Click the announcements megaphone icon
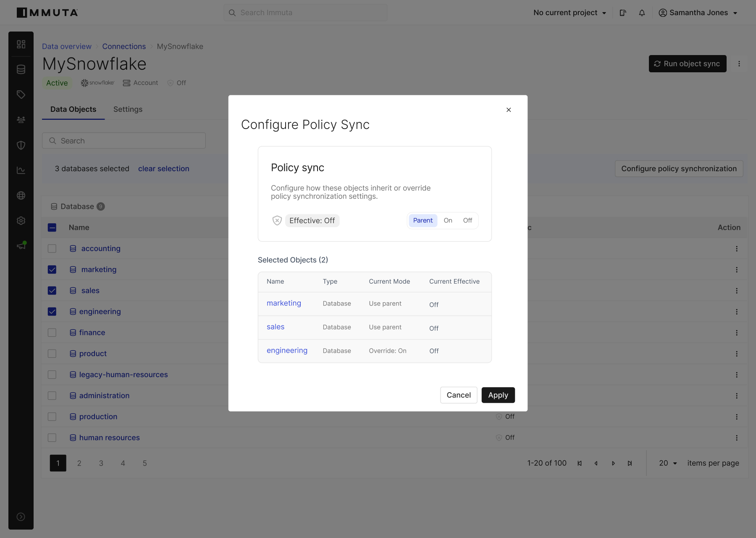Screen dimensions: 756x538 tap(21, 246)
